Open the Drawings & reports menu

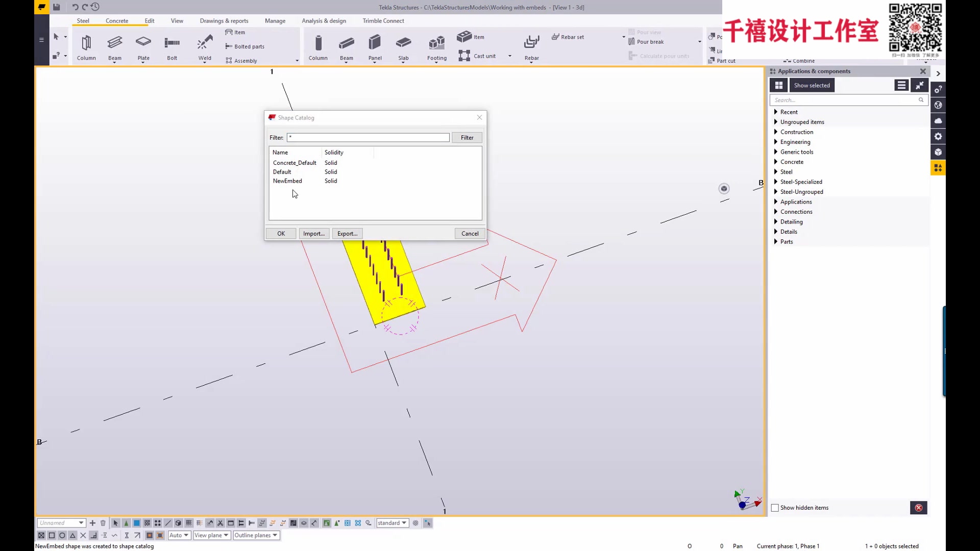(x=224, y=20)
